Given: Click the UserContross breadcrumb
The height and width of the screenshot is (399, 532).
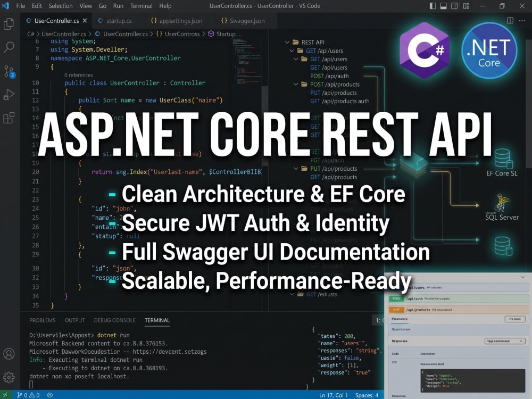Looking at the screenshot, I should pyautogui.click(x=182, y=34).
